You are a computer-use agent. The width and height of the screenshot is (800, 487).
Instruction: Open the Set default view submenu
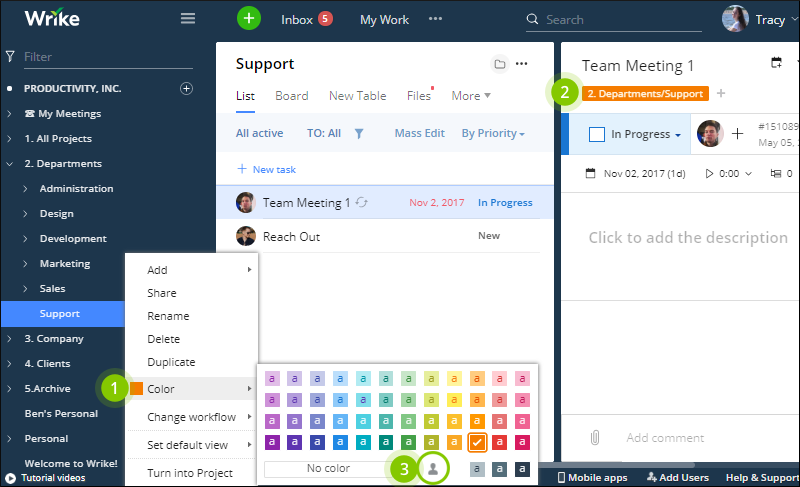pyautogui.click(x=192, y=445)
